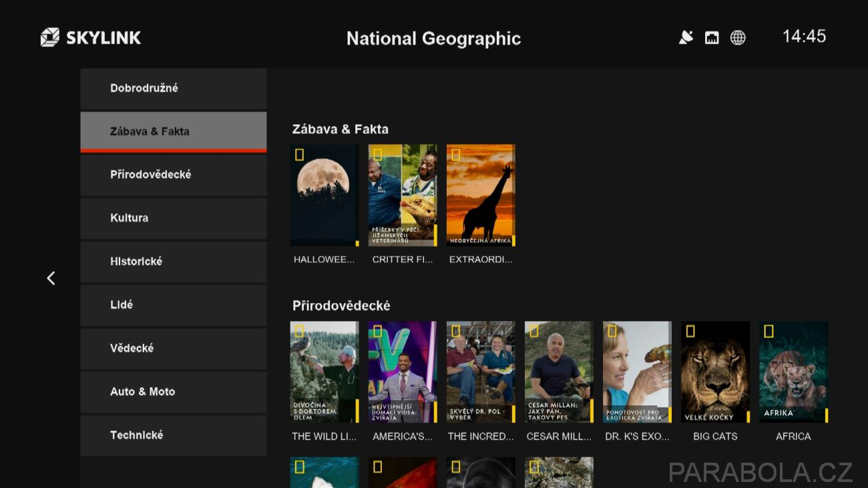The image size is (868, 488).
Task: Open America's Funniest Videos poster
Action: [x=403, y=372]
